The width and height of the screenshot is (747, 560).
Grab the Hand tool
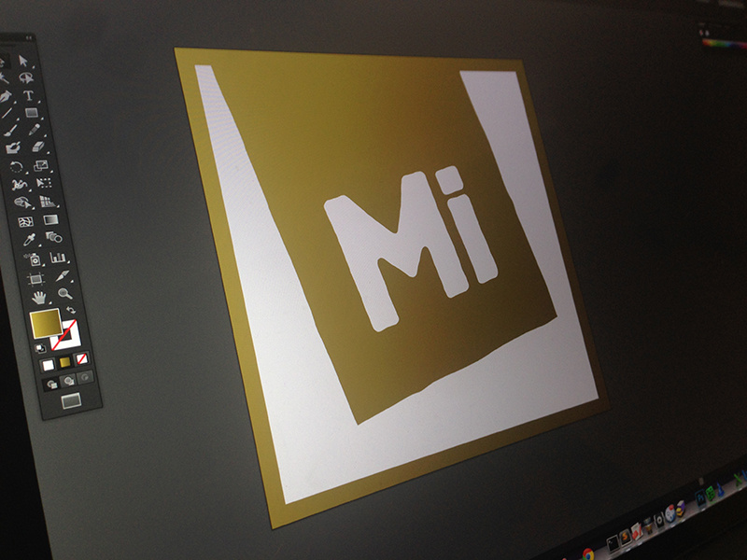coord(38,297)
